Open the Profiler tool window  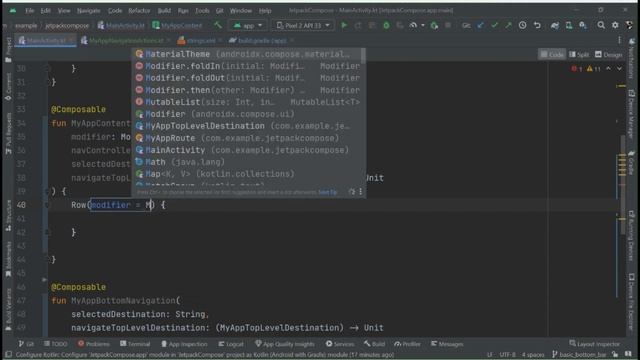[407, 344]
